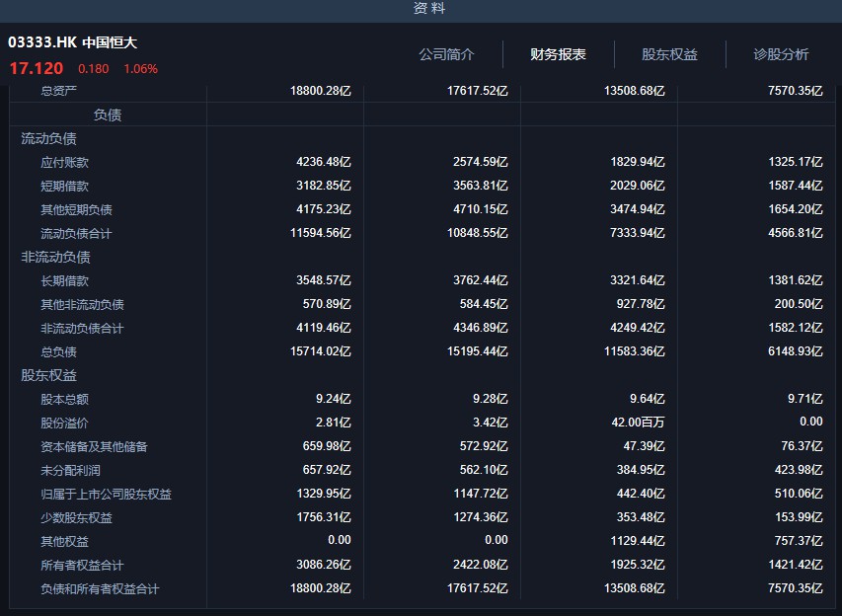
Task: Select the 少数股东权益 row label
Action: tap(76, 517)
